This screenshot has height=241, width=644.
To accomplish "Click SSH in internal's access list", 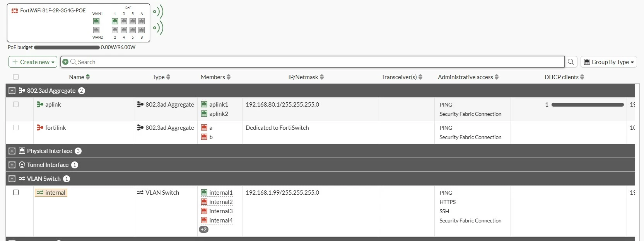I will [444, 211].
